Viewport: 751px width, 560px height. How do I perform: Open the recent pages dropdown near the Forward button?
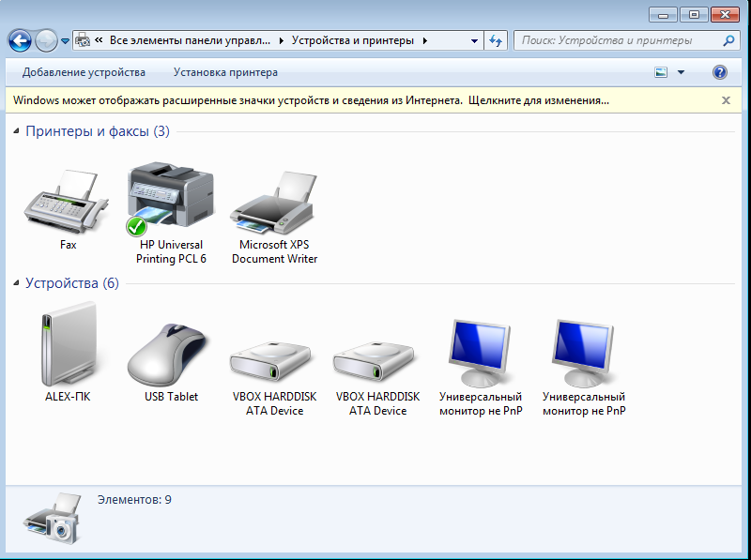click(x=65, y=41)
